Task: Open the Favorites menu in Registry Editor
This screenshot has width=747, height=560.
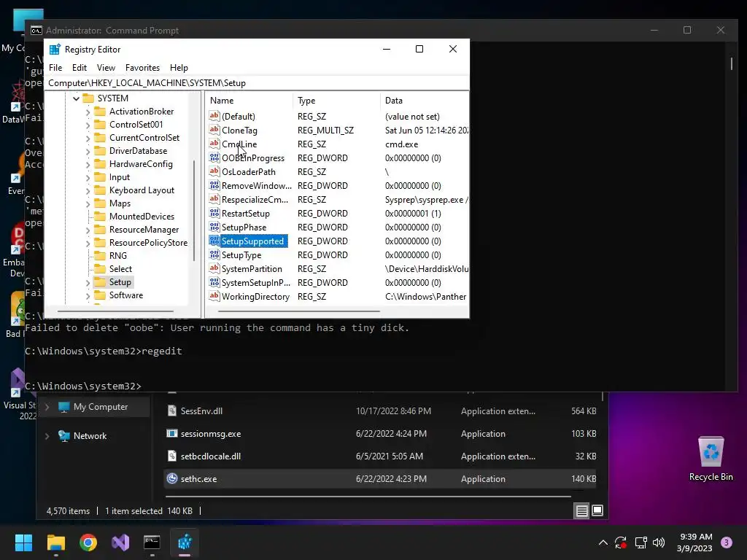Action: pyautogui.click(x=142, y=68)
